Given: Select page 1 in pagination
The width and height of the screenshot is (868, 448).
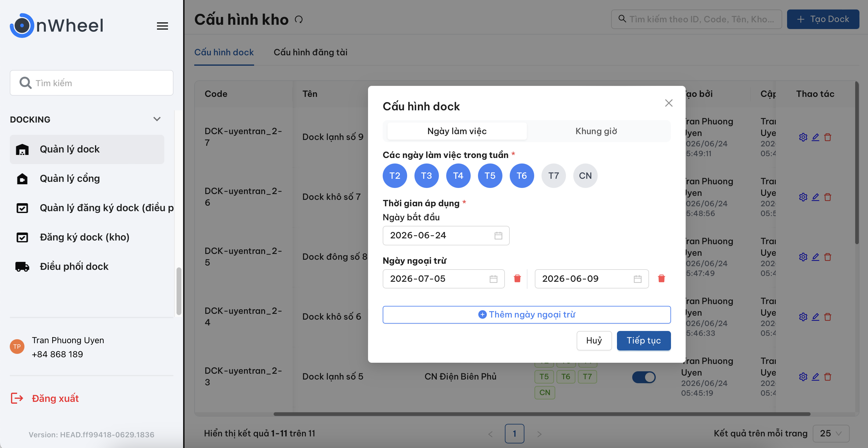Looking at the screenshot, I should (514, 434).
